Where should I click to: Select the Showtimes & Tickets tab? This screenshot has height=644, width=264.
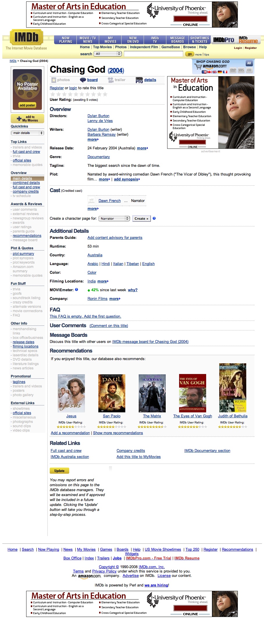click(x=199, y=40)
